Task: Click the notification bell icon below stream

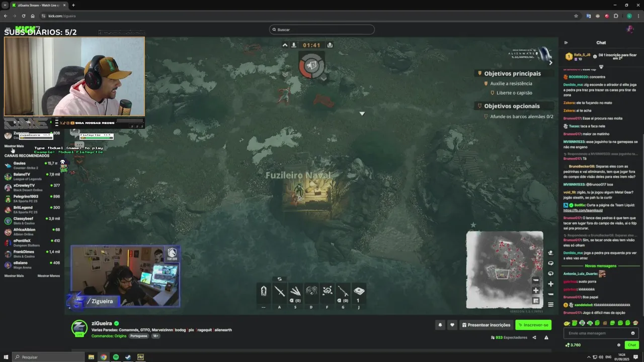Action: pyautogui.click(x=440, y=325)
